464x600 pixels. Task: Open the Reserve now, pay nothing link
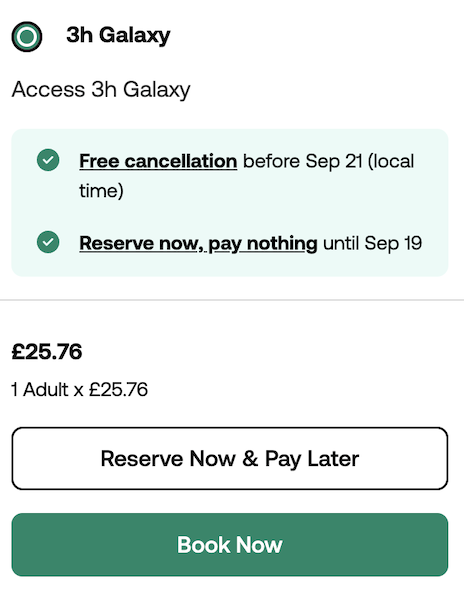pyautogui.click(x=198, y=243)
